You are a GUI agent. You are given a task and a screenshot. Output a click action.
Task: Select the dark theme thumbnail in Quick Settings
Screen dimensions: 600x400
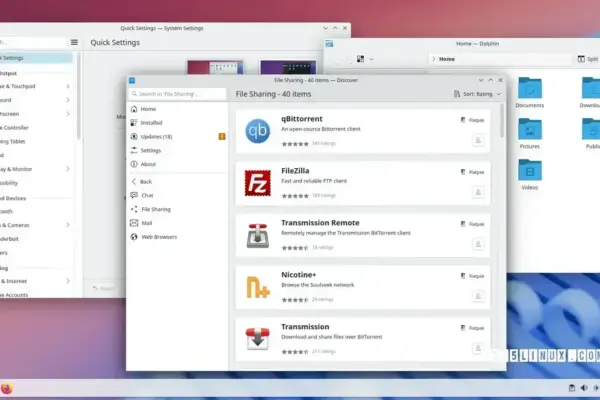click(288, 68)
